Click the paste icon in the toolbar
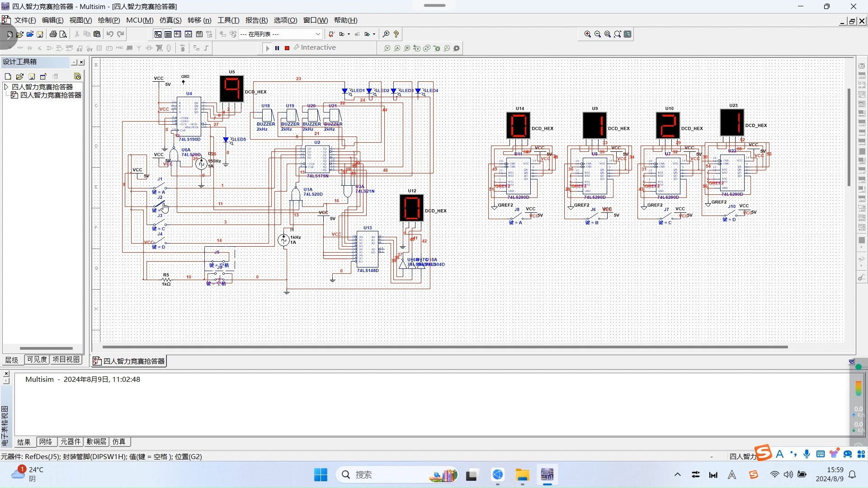 pyautogui.click(x=97, y=34)
